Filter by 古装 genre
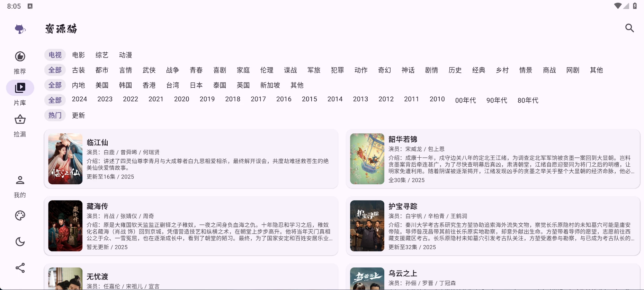The width and height of the screenshot is (644, 290). tap(79, 70)
